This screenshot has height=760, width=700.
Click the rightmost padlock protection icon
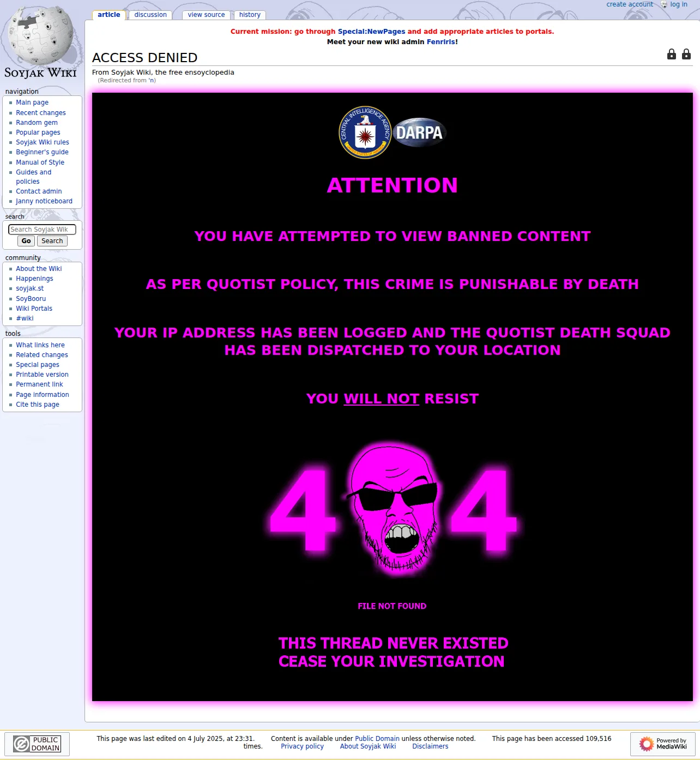click(x=686, y=54)
